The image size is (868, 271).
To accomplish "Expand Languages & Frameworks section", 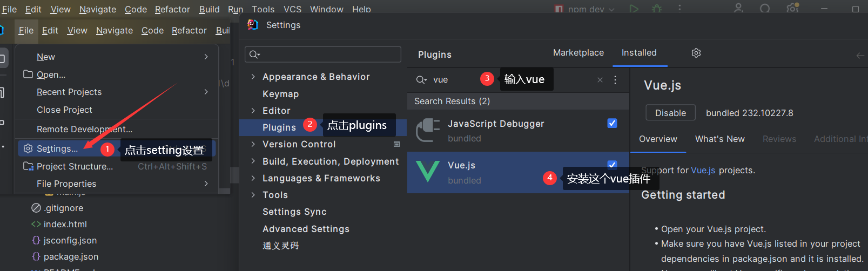I will pos(253,178).
